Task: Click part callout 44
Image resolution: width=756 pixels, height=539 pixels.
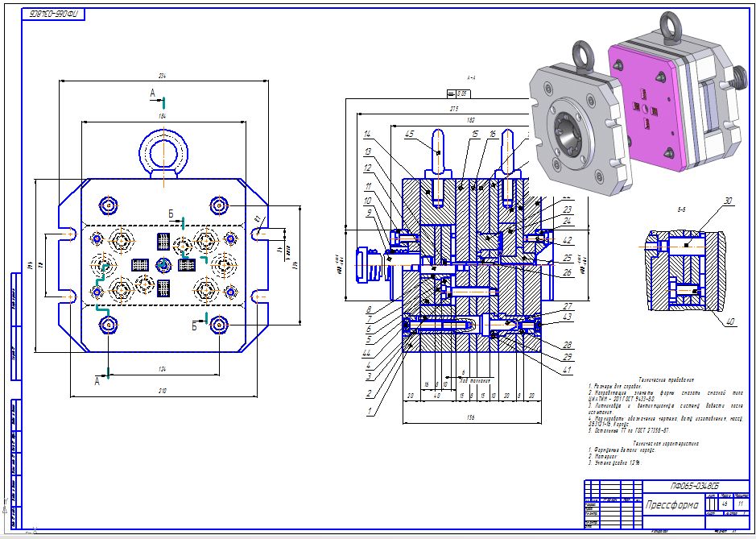Action: pyautogui.click(x=367, y=354)
